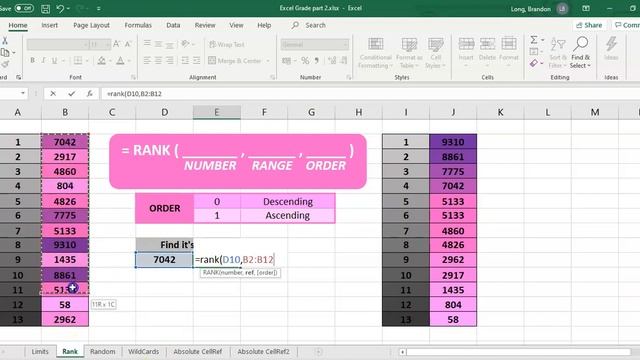Switch to the Random sheet tab
The image size is (640, 360).
(102, 351)
